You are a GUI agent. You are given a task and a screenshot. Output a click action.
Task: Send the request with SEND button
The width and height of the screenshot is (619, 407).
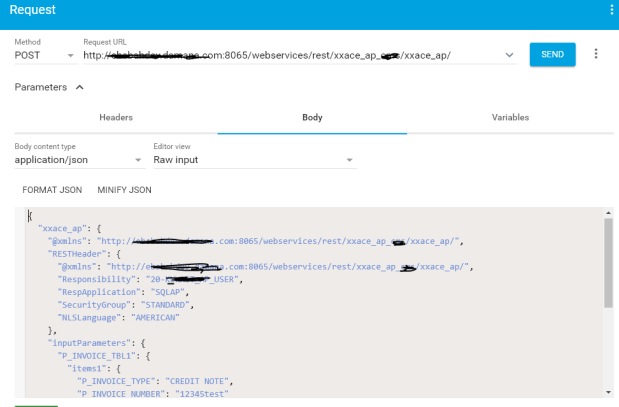click(x=552, y=54)
